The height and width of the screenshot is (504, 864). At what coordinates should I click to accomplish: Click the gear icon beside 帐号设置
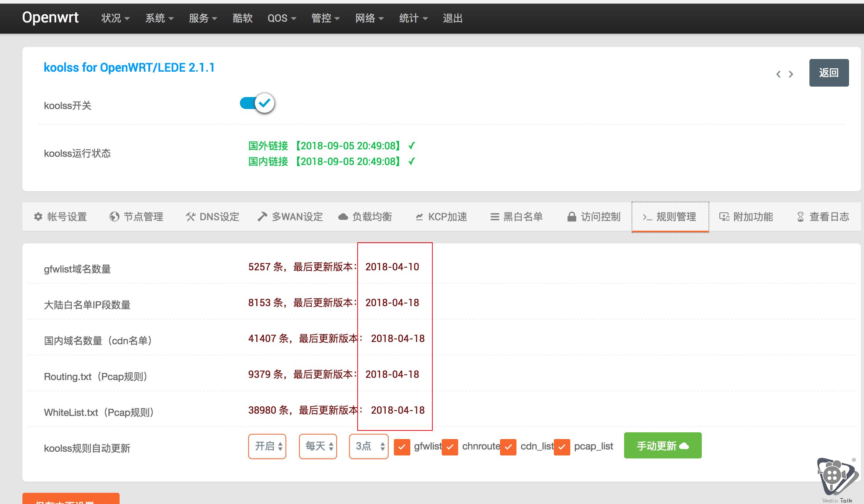pyautogui.click(x=38, y=217)
